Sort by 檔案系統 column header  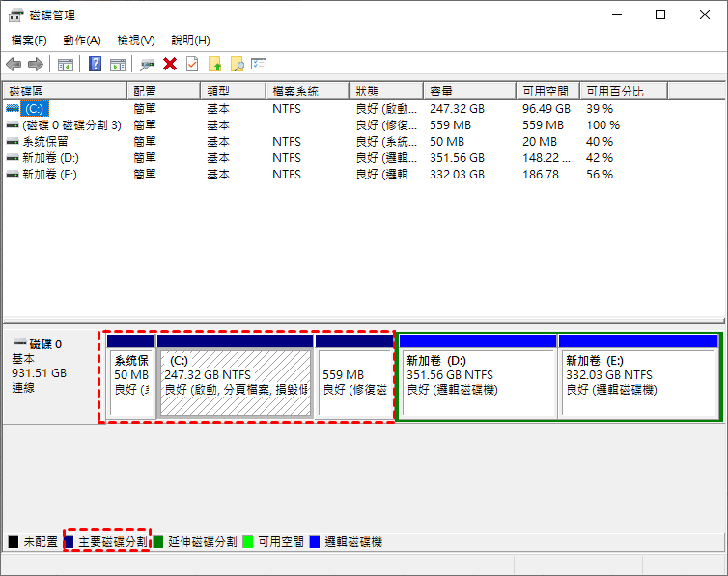pyautogui.click(x=307, y=92)
